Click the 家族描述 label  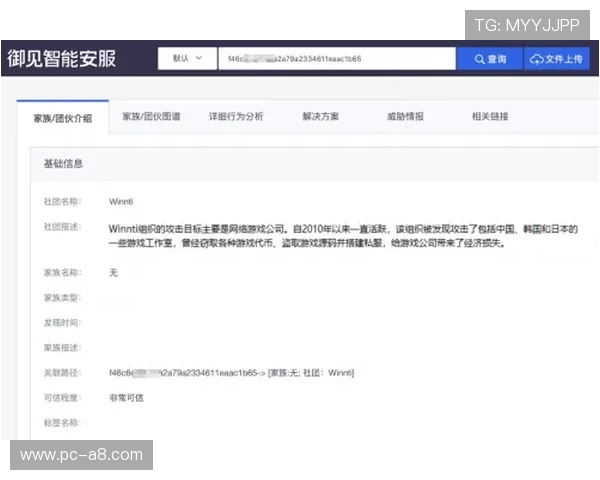62,348
